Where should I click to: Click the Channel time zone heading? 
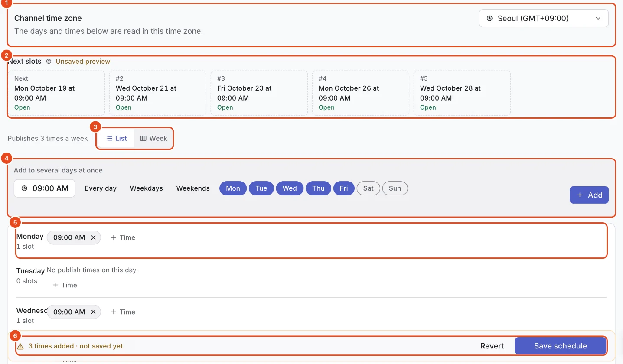pos(48,18)
